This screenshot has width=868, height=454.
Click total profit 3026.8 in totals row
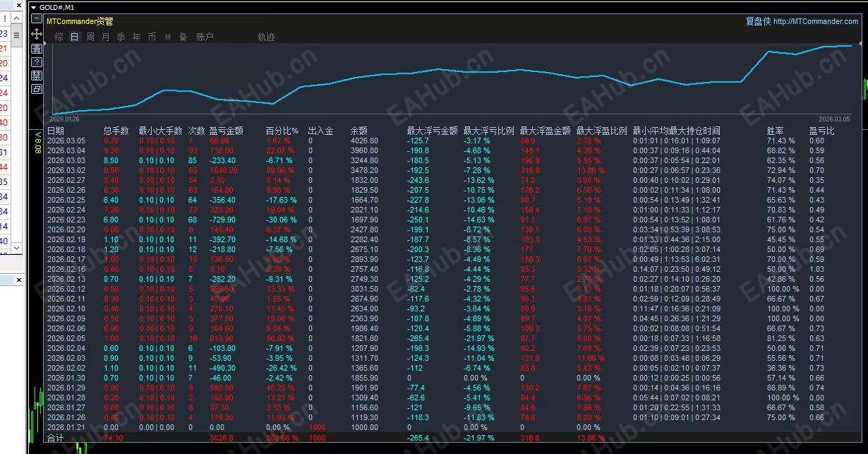pos(222,438)
